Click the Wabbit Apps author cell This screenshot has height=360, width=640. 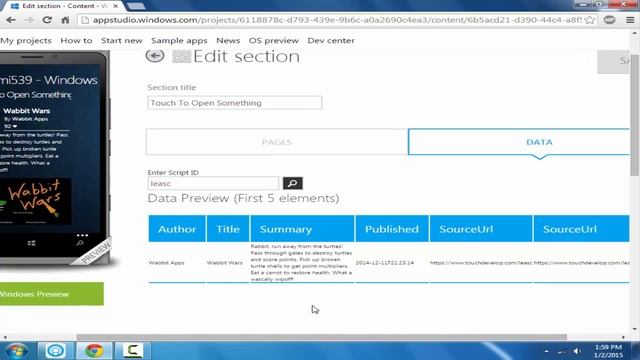click(167, 263)
